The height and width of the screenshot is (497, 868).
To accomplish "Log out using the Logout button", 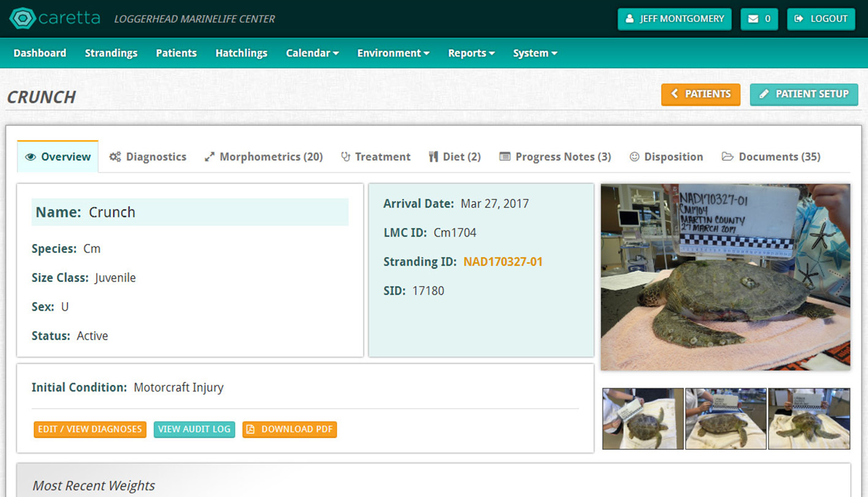I will (x=821, y=19).
